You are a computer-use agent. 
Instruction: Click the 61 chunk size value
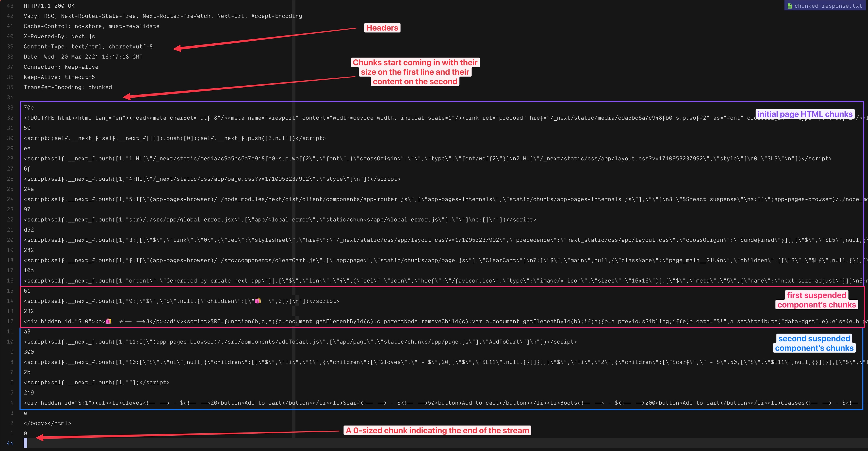point(27,291)
